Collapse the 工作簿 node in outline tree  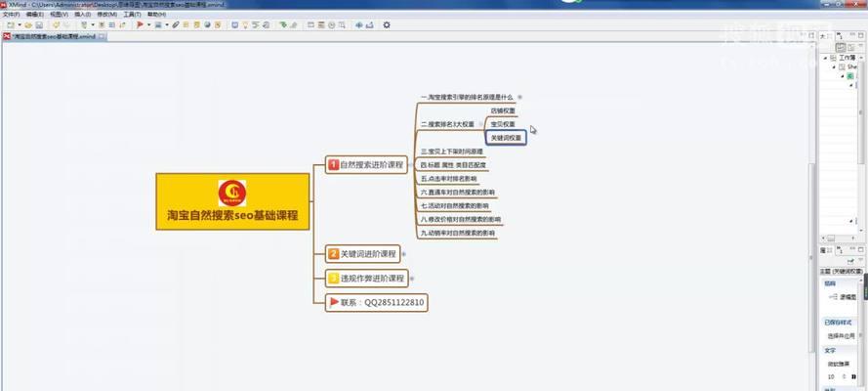[825, 58]
